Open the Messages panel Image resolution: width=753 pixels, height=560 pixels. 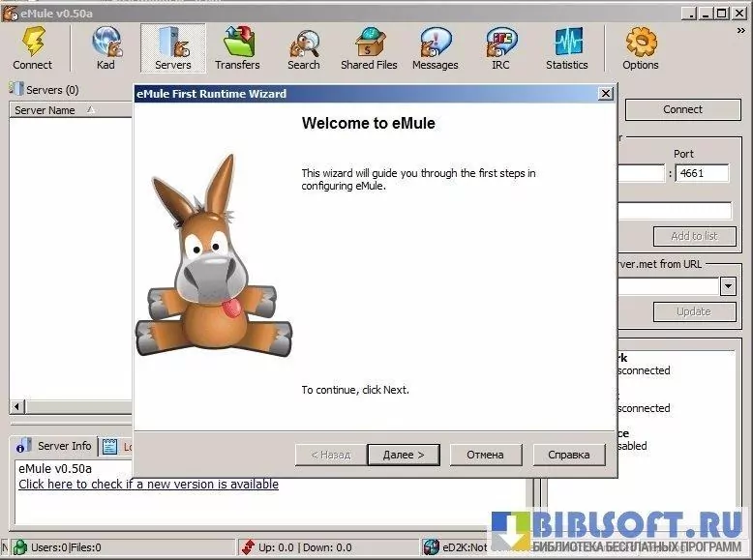[435, 48]
